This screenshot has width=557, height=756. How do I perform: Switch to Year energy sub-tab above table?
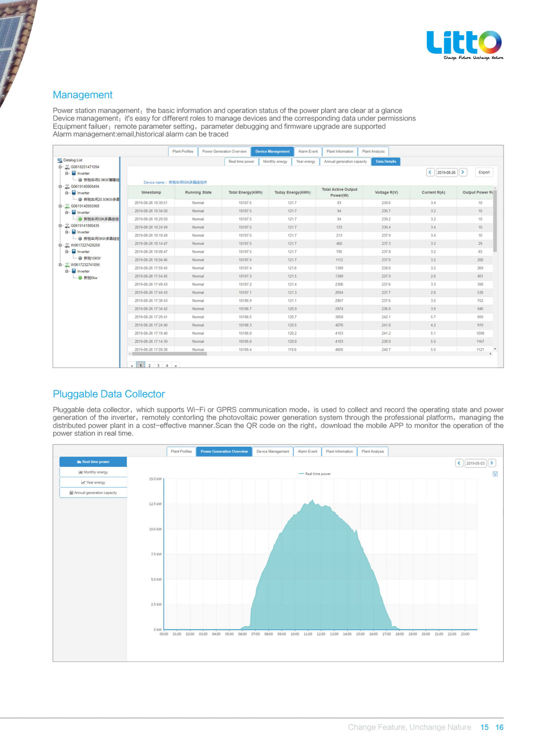pos(305,161)
